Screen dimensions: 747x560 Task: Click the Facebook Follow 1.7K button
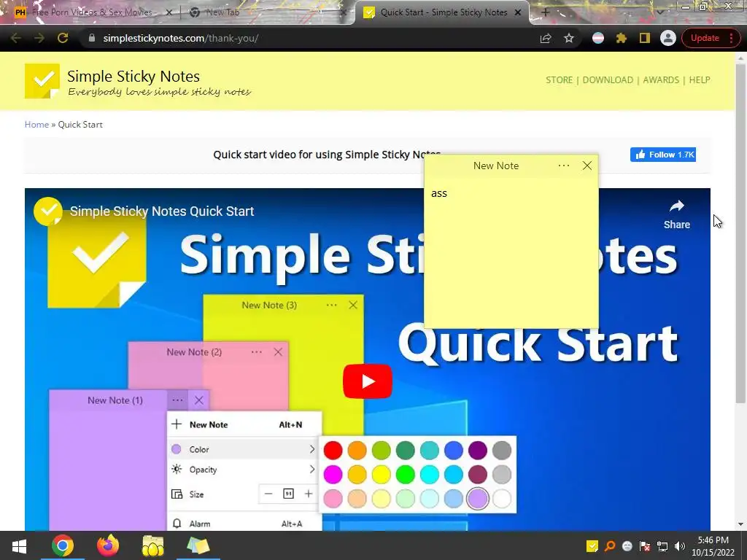(663, 155)
